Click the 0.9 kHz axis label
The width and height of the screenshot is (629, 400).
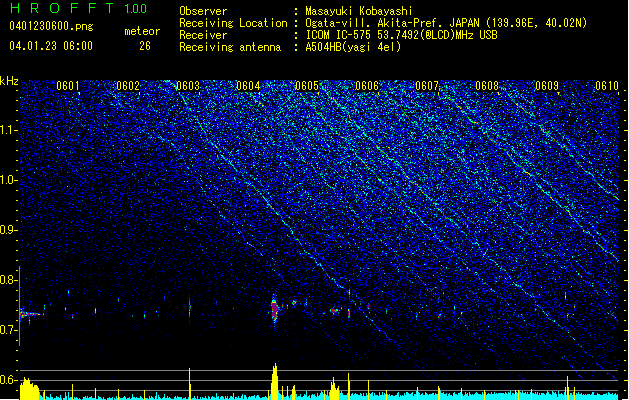click(9, 230)
